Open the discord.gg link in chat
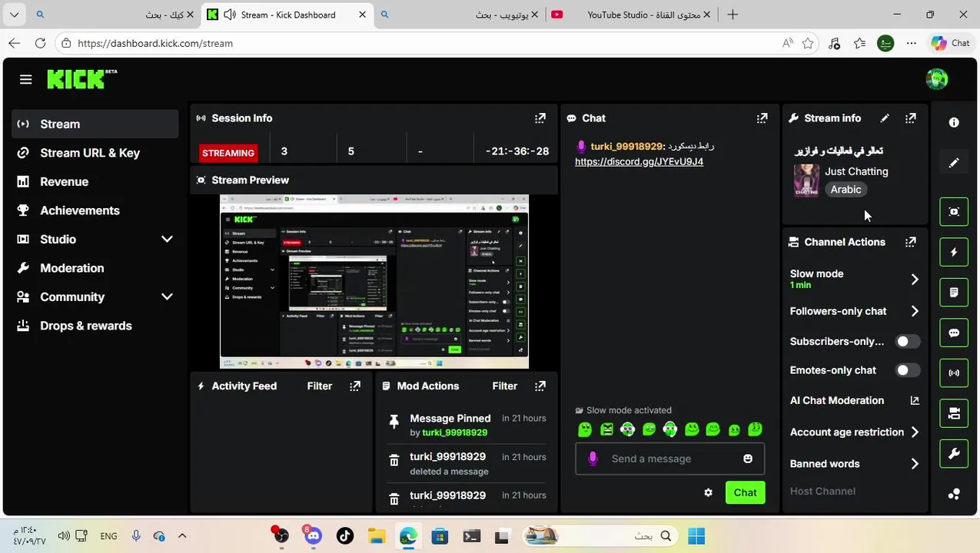Viewport: 980px width, 553px height. (639, 162)
